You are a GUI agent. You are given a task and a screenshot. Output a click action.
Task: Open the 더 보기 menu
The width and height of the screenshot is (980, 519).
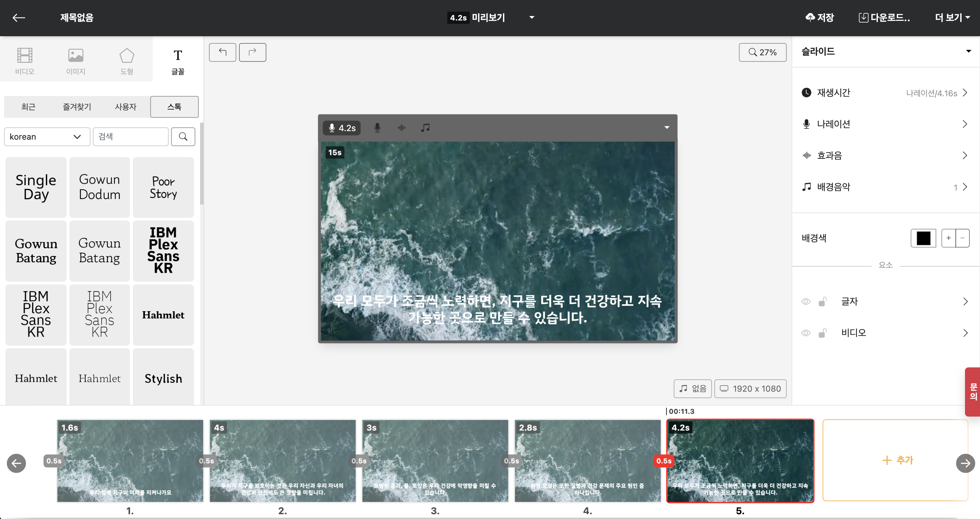tap(952, 17)
